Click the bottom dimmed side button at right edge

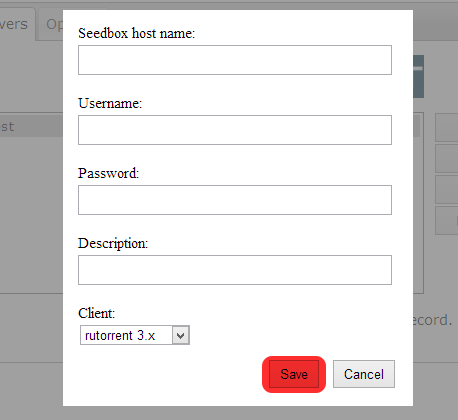pos(447,220)
